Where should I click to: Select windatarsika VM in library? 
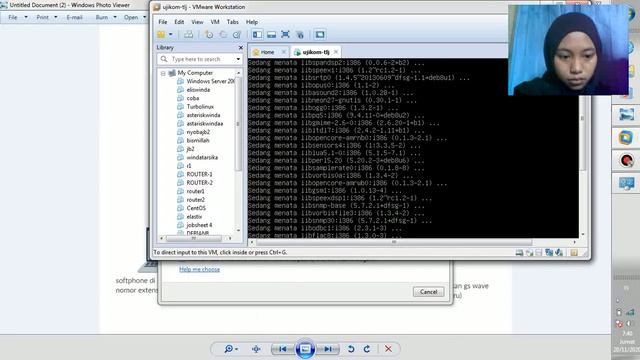202,158
